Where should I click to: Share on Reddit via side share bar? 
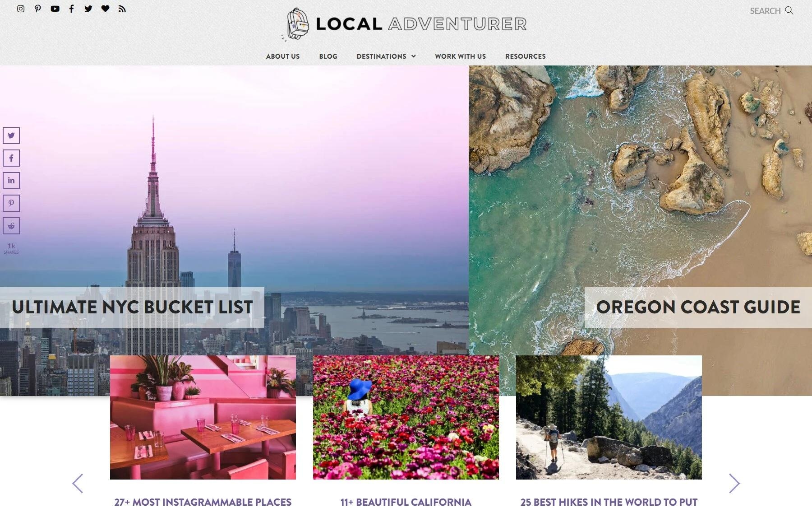click(11, 226)
